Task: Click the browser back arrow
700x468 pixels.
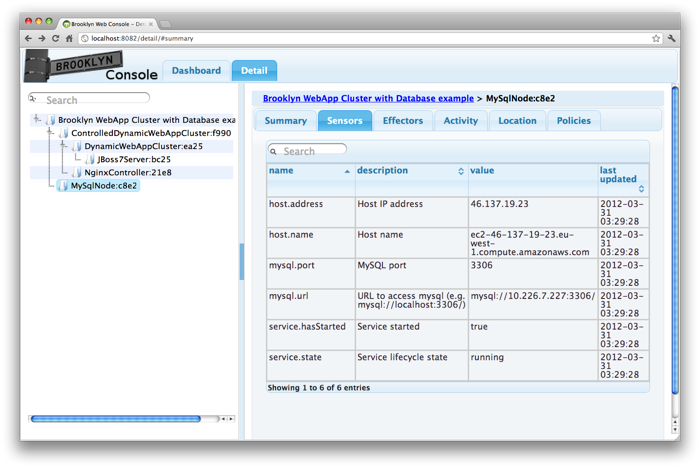Action: tap(29, 38)
